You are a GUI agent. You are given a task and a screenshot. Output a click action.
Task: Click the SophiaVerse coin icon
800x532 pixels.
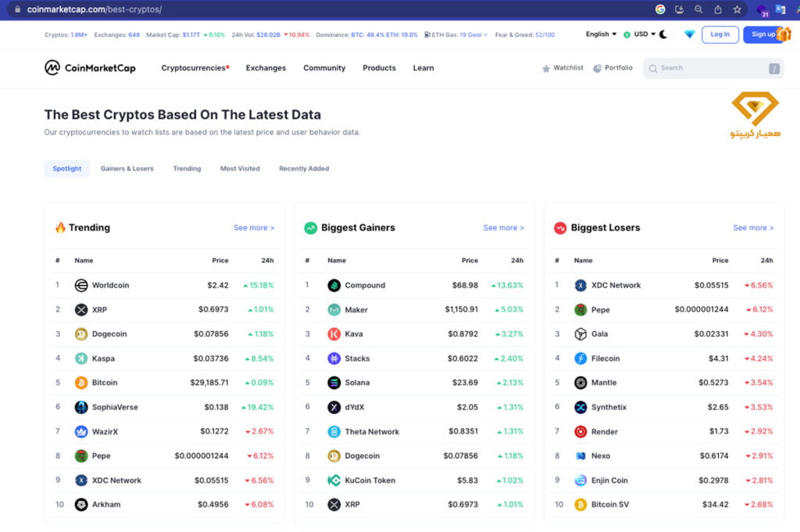[81, 407]
